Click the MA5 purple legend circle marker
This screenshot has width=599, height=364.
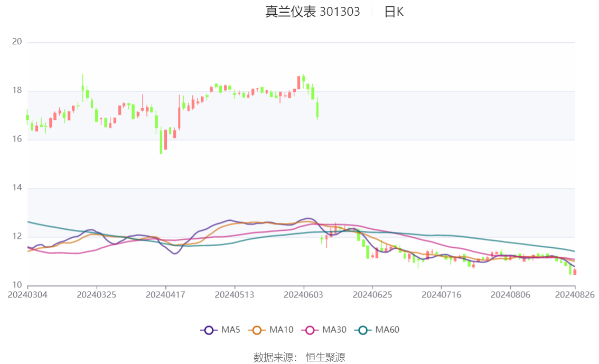pyautogui.click(x=209, y=330)
